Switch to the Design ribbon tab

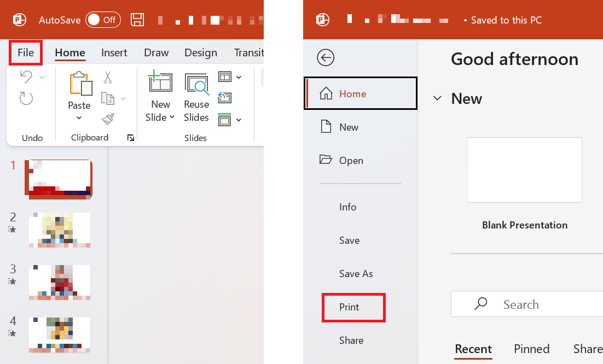coord(201,52)
